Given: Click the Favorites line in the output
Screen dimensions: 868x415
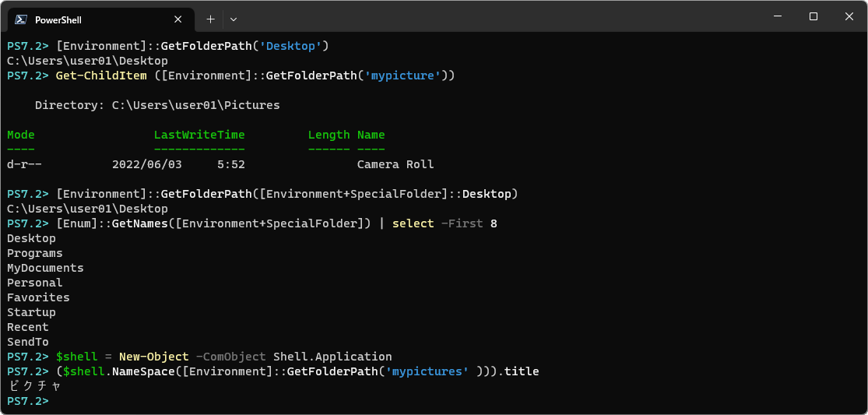Looking at the screenshot, I should pyautogui.click(x=38, y=297).
